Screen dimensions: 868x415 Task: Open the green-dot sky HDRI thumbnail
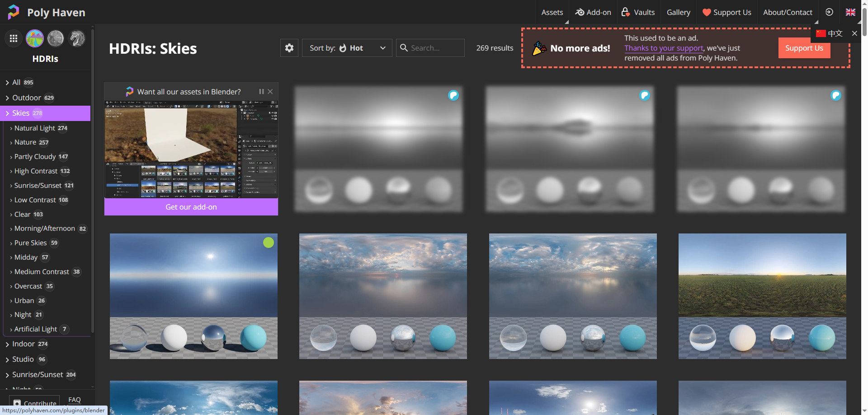click(x=193, y=296)
